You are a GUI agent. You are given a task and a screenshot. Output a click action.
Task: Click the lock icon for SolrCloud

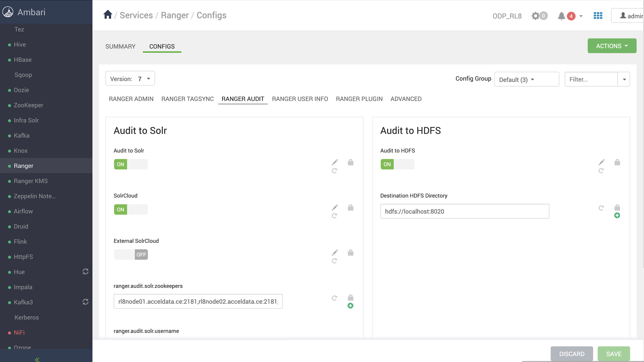[350, 207]
